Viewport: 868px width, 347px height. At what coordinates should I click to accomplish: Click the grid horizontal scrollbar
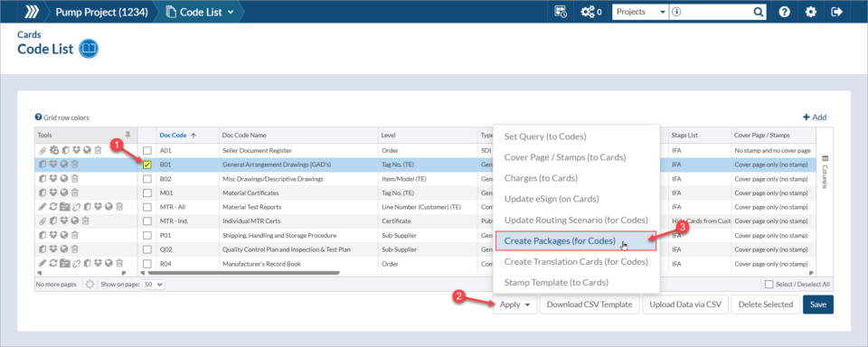tap(242, 273)
